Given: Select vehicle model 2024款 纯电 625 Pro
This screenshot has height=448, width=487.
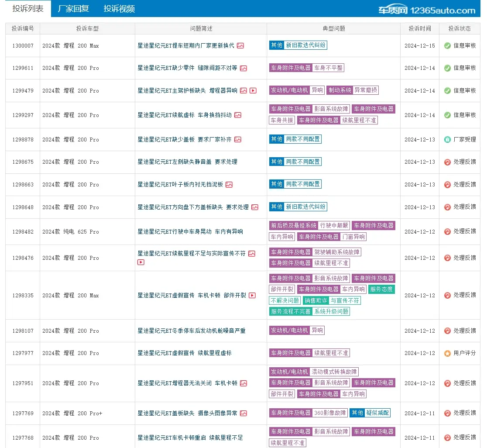Looking at the screenshot, I should 71,232.
